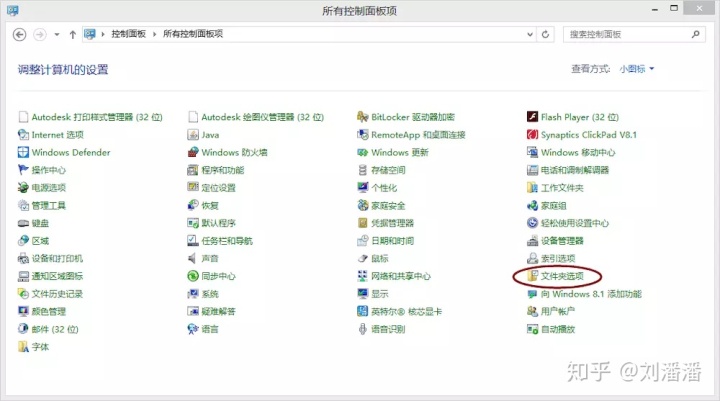Click the 鼠标 icon
This screenshot has height=401, width=720.
pos(363,258)
